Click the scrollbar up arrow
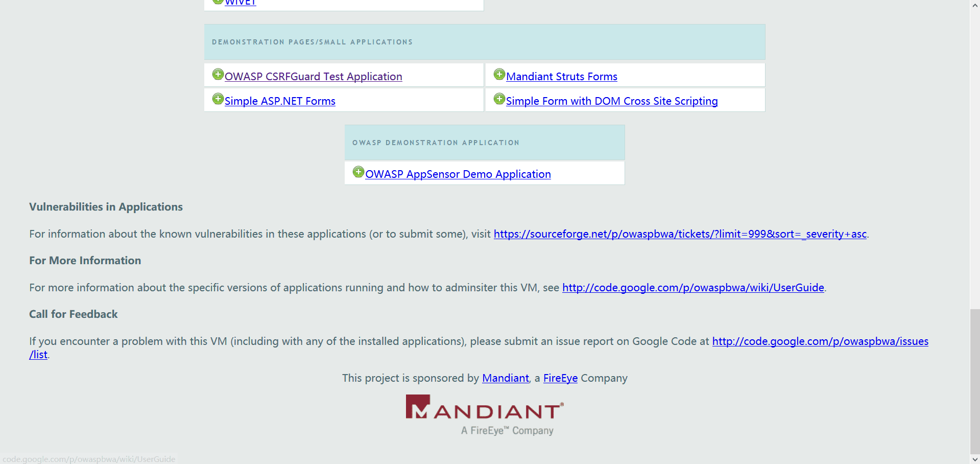Image resolution: width=980 pixels, height=464 pixels. [975, 5]
